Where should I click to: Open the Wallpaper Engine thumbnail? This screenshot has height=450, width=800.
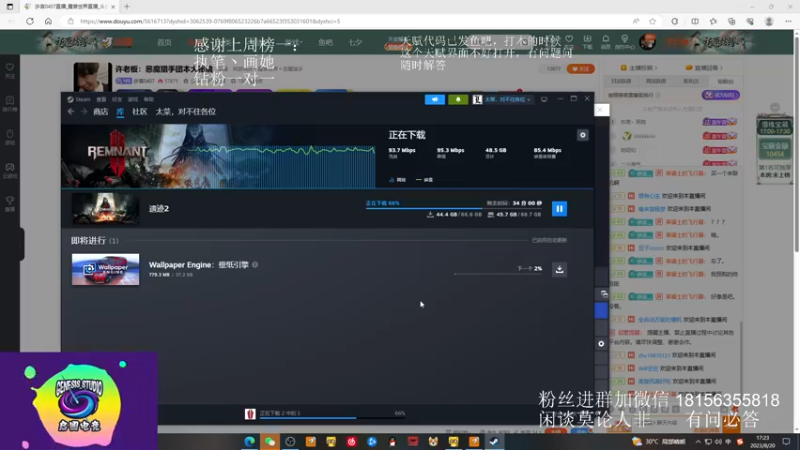tap(105, 269)
